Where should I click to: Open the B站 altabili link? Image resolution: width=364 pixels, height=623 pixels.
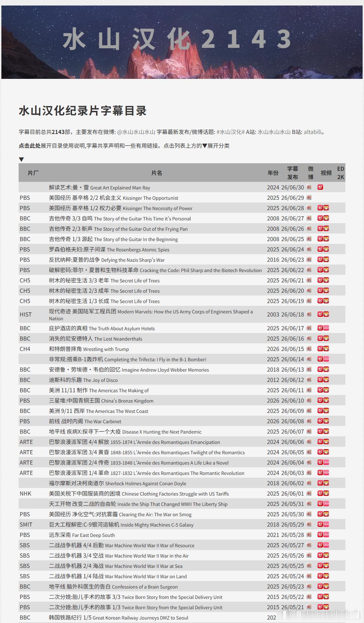coord(313,132)
